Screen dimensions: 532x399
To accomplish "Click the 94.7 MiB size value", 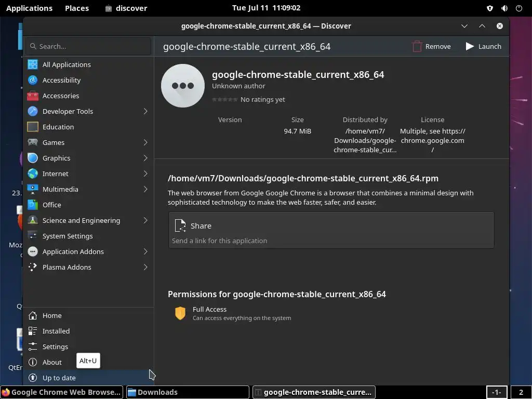I will click(298, 131).
